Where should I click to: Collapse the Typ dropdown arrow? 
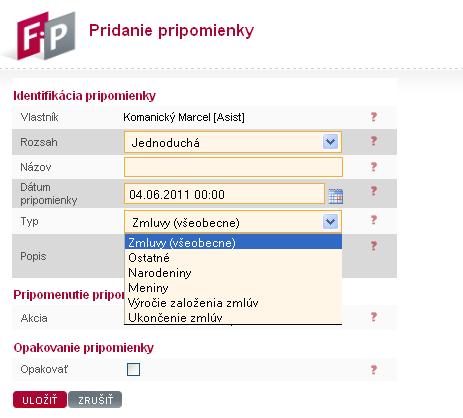330,222
